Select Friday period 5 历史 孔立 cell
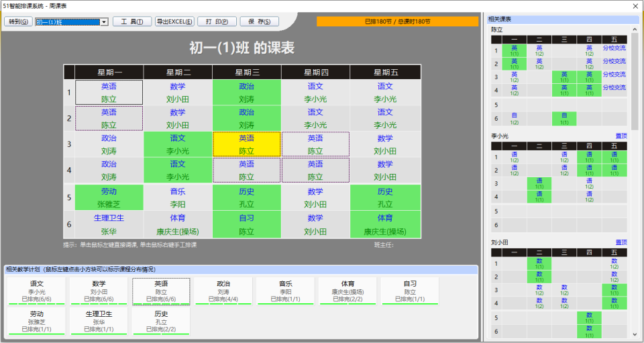 click(x=385, y=197)
